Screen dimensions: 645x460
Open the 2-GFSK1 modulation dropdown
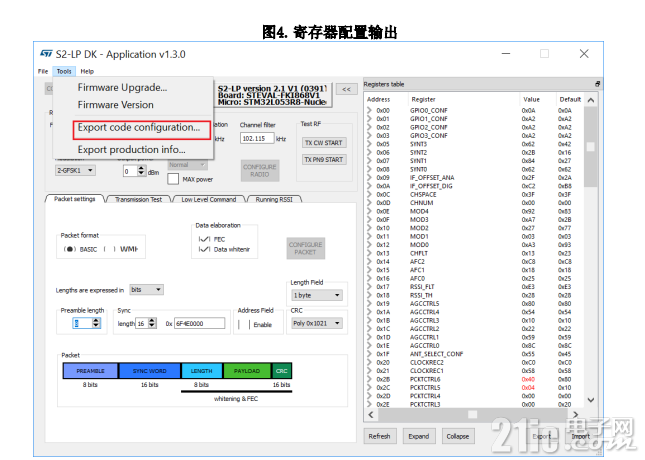point(75,170)
